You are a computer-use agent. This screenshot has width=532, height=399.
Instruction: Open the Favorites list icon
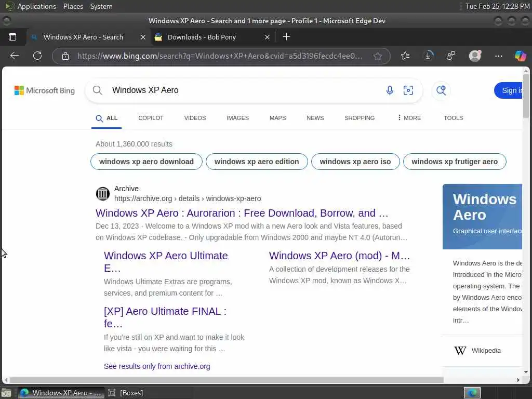pyautogui.click(x=405, y=56)
